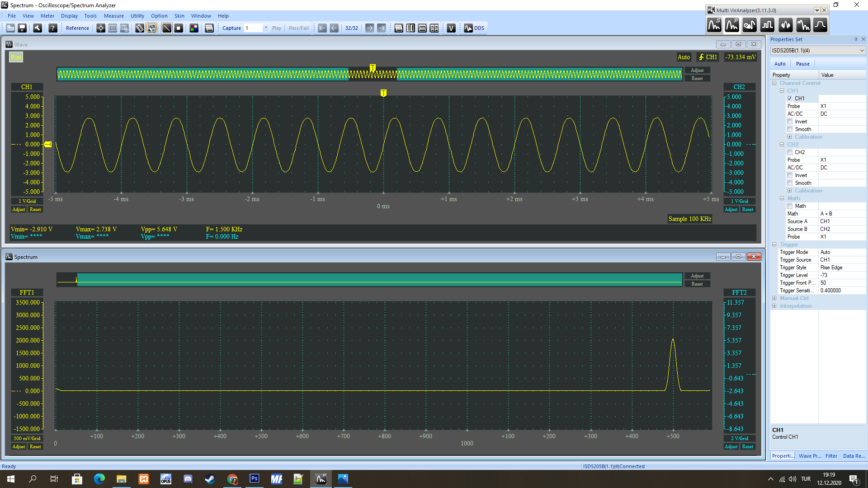868x488 pixels.
Task: Click the crosshair cursor toolbar icon
Action: pyautogui.click(x=101, y=28)
